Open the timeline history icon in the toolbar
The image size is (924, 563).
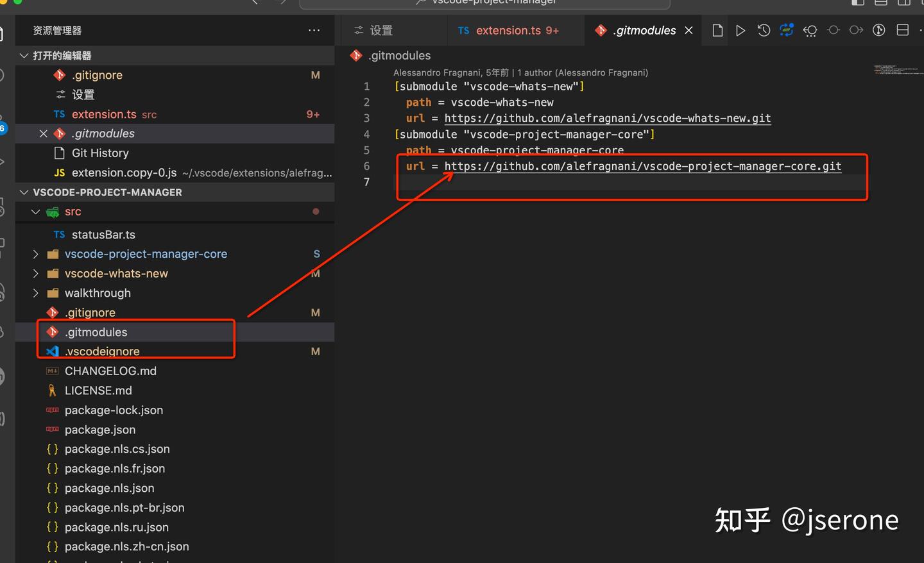(764, 29)
